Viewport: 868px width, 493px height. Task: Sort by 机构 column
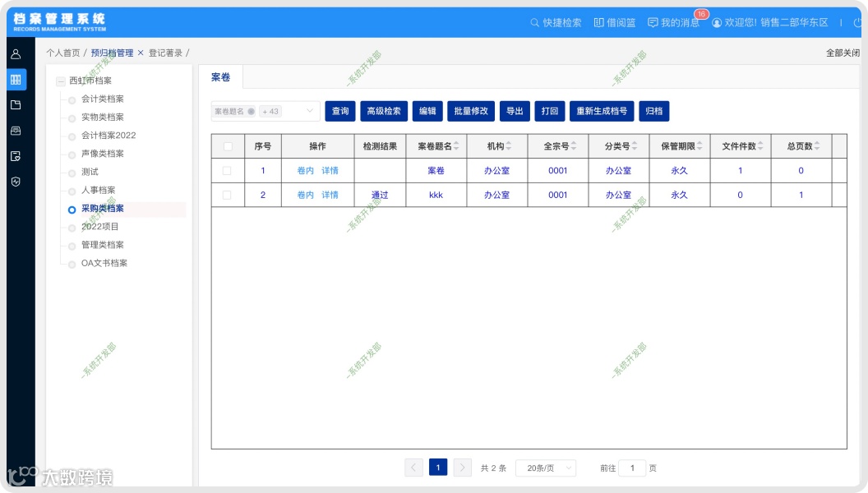coord(509,146)
